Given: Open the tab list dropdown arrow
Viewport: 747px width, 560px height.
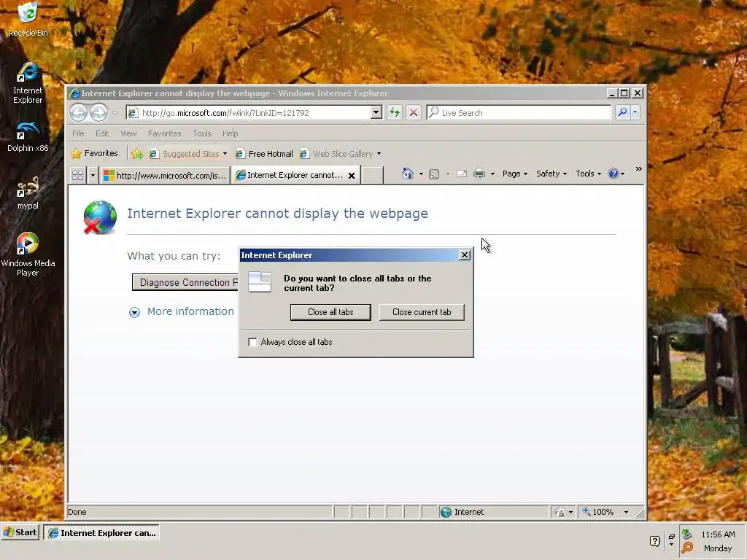Looking at the screenshot, I should 93,175.
